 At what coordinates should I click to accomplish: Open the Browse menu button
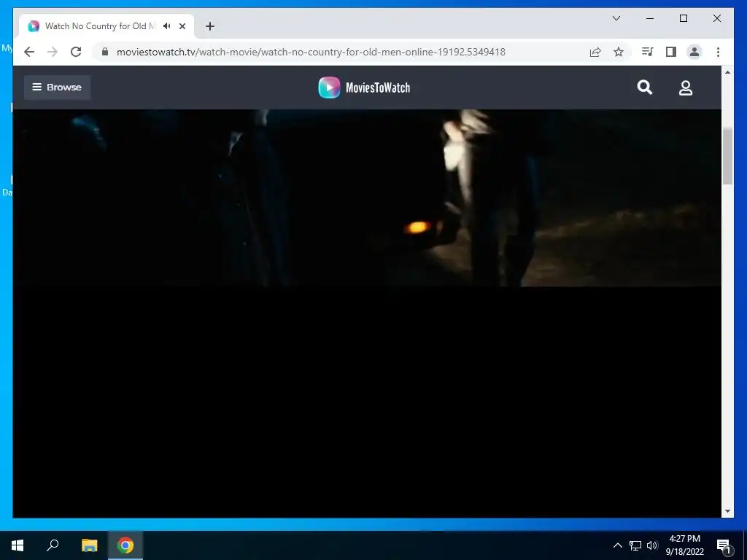(57, 87)
